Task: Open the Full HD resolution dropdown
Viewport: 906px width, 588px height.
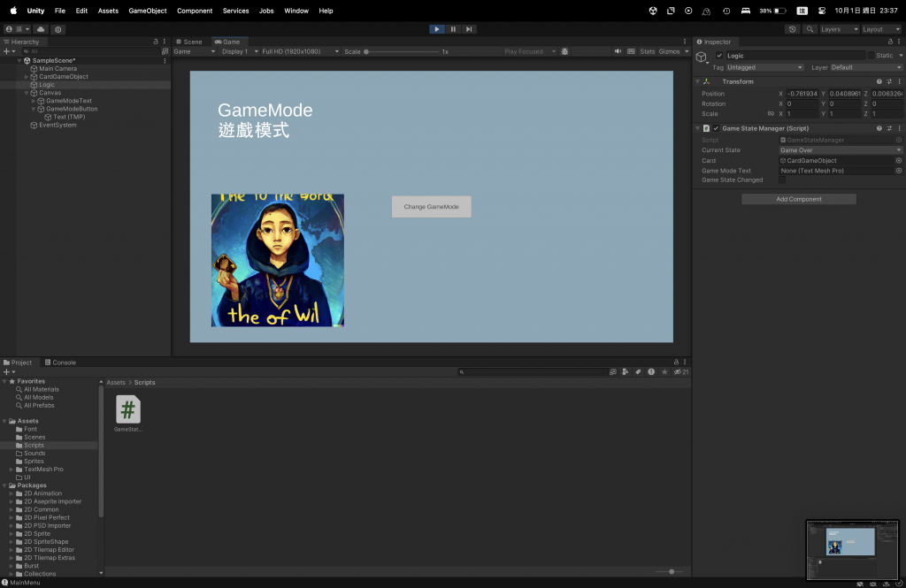Action: click(301, 51)
